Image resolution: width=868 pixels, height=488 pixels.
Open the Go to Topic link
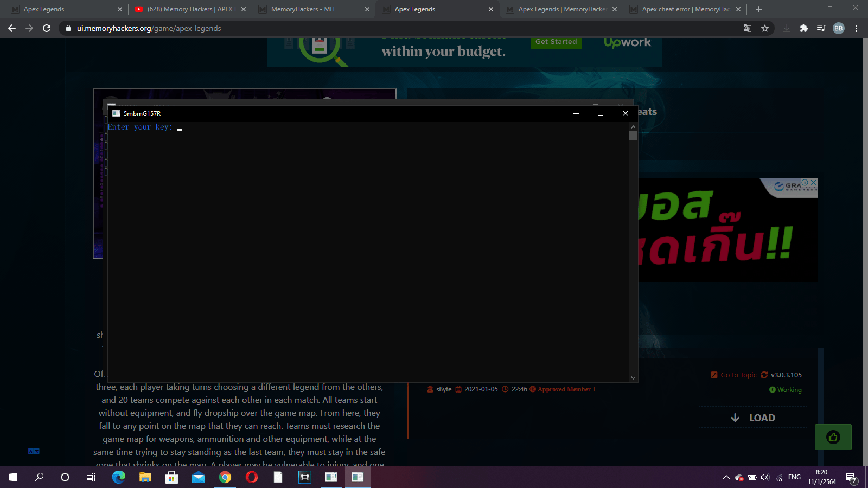(x=733, y=375)
